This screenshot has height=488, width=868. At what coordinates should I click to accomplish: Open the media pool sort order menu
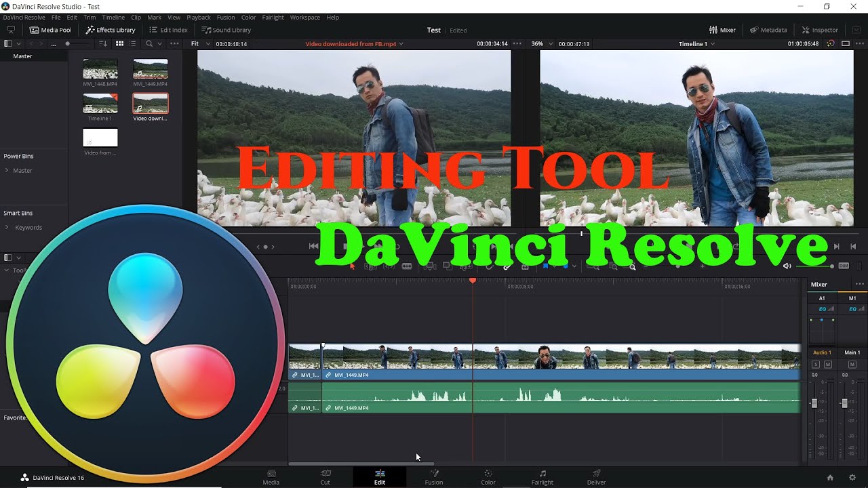tap(103, 43)
